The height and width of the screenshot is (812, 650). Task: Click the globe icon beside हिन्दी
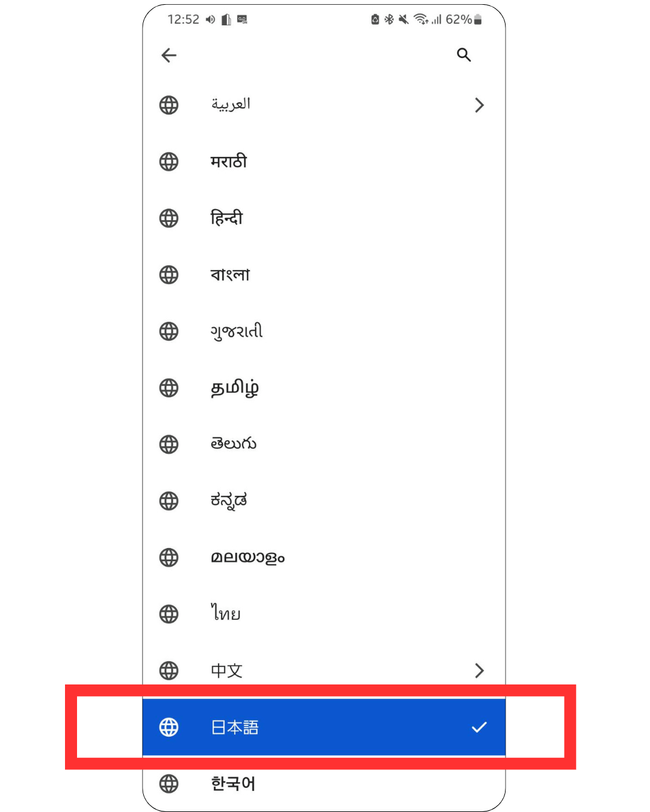pos(169,218)
